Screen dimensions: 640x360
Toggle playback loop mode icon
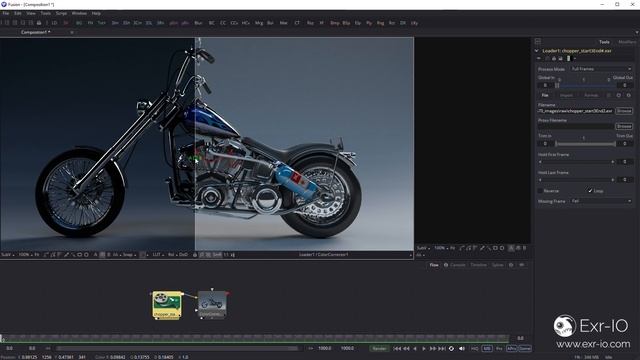(451, 349)
